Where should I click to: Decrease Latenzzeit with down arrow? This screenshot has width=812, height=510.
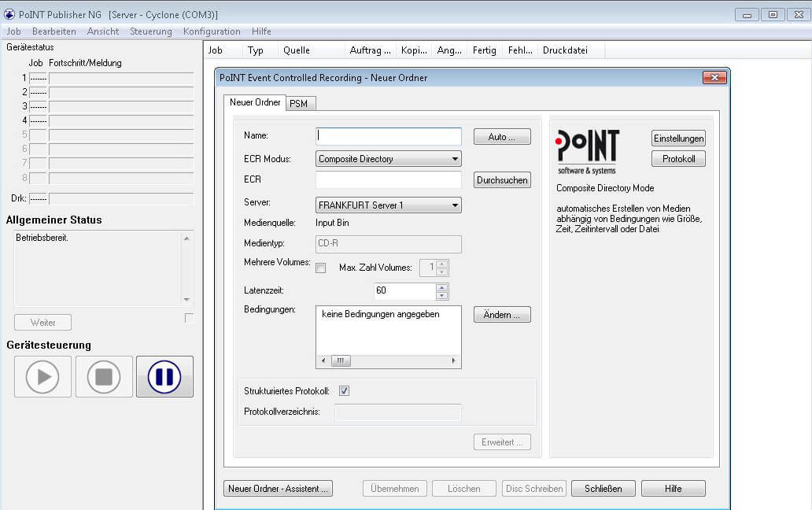(441, 295)
